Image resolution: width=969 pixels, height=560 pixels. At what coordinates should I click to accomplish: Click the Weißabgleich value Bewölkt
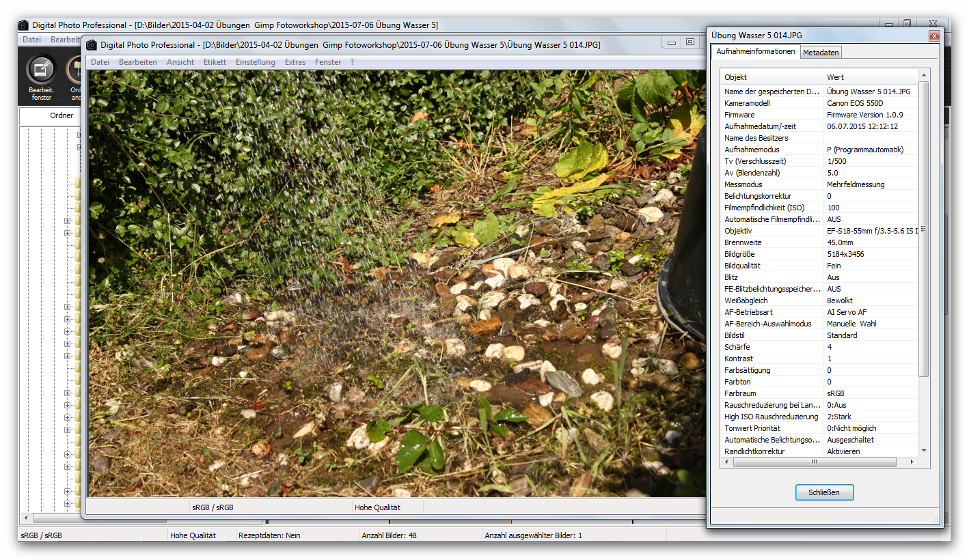coord(840,300)
